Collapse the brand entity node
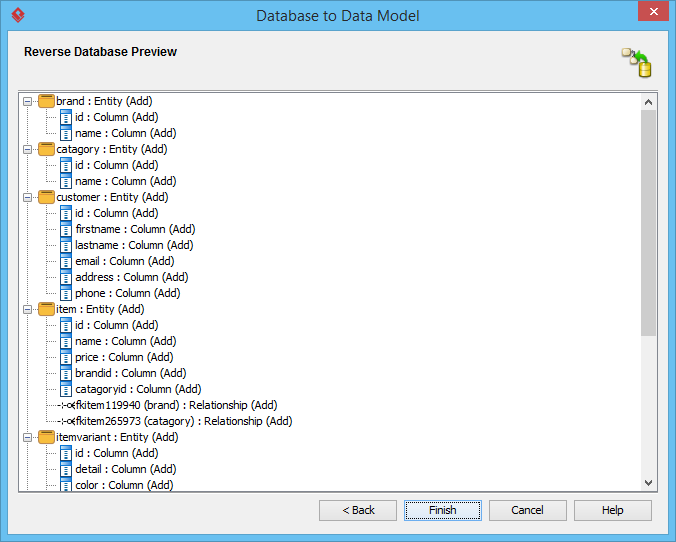The image size is (676, 542). [x=28, y=102]
